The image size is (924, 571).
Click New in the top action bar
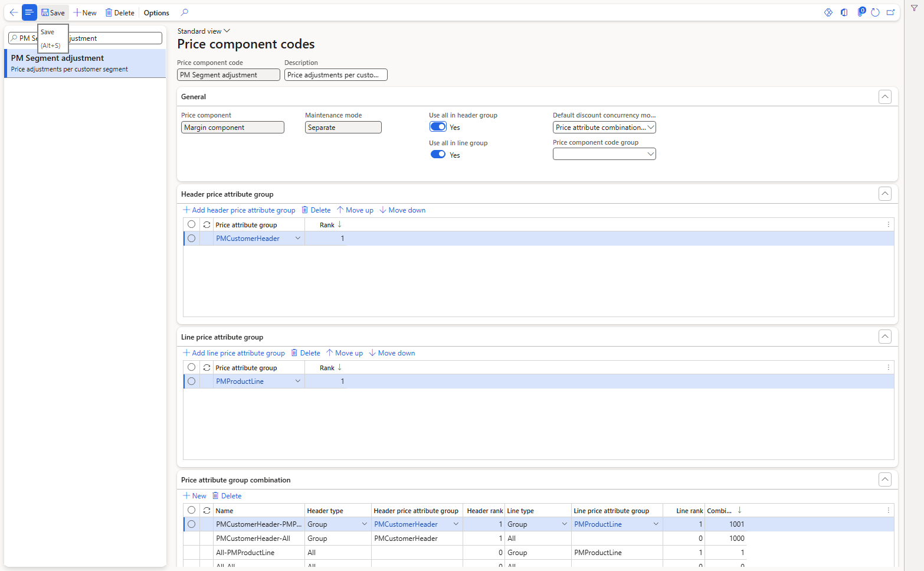point(85,13)
